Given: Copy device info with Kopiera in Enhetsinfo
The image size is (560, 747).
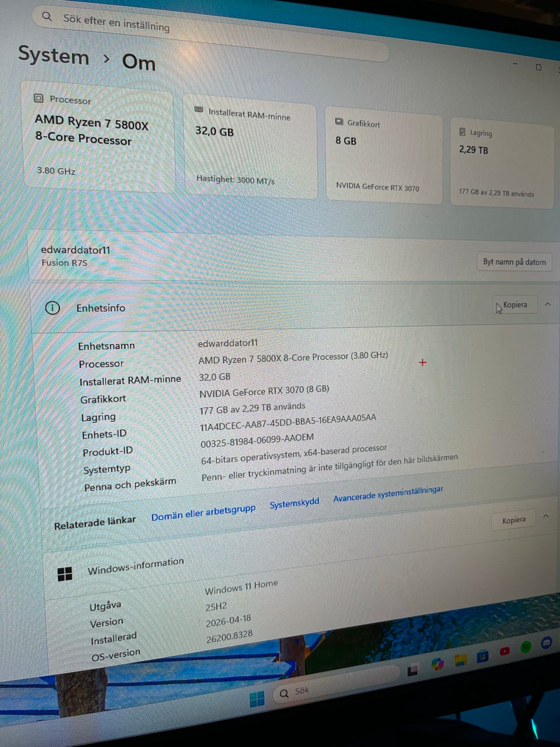Looking at the screenshot, I should 515,305.
